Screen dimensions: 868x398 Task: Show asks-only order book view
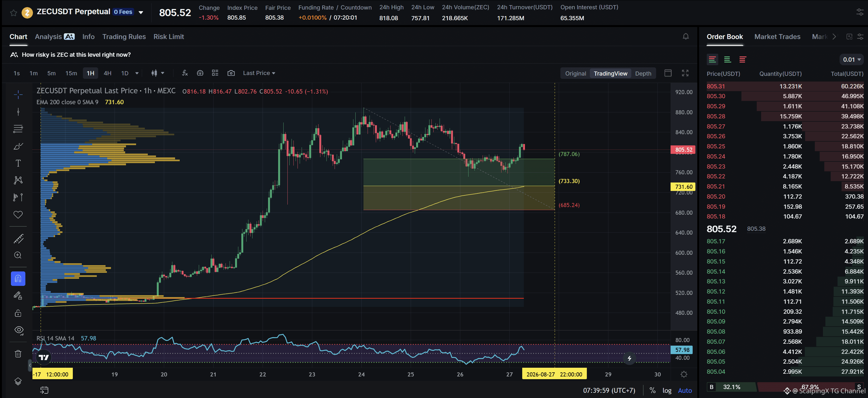point(743,59)
